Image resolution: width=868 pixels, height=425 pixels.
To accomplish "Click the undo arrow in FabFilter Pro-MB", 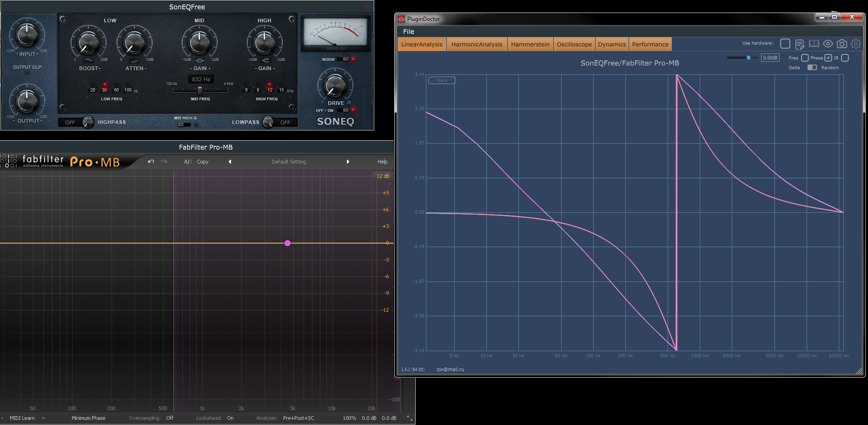I will [151, 162].
